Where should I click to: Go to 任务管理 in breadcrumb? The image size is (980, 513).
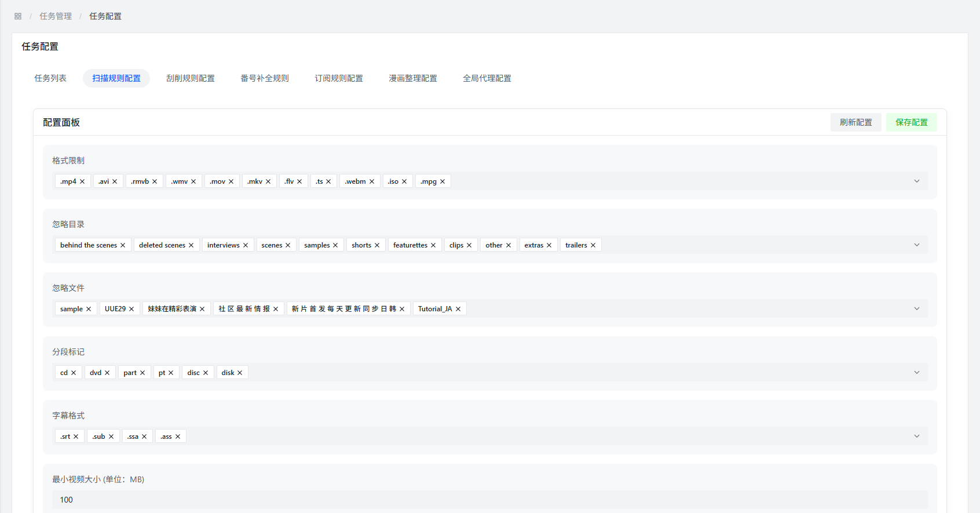[56, 16]
